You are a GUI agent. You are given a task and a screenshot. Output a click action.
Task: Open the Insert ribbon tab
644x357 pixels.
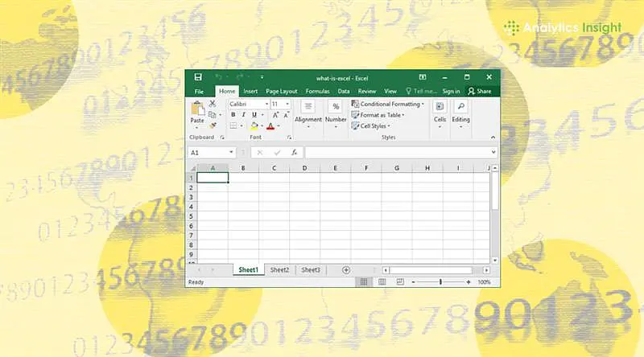pos(250,92)
